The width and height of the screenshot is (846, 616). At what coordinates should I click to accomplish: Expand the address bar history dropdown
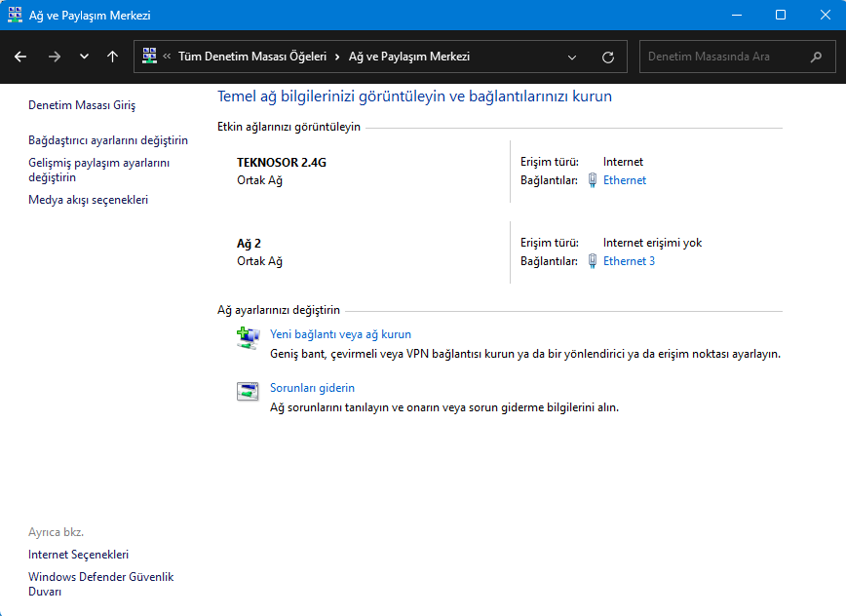click(x=572, y=57)
